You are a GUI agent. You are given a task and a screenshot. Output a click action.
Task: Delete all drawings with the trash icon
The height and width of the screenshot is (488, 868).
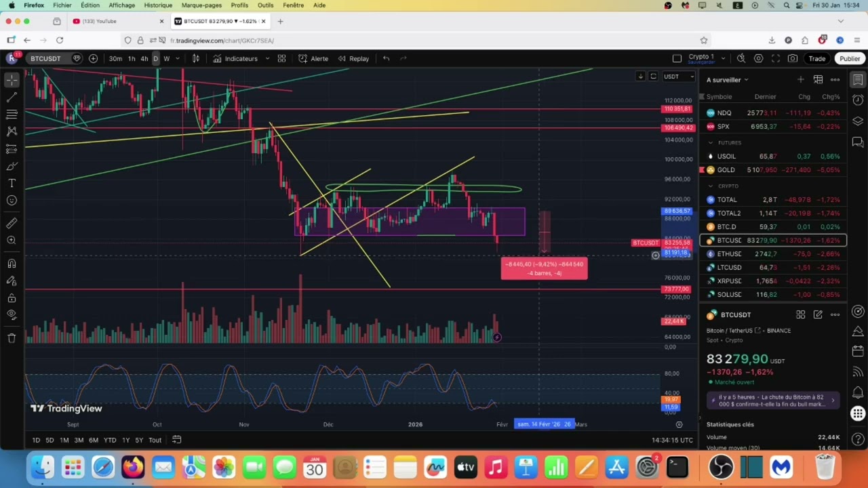coord(12,338)
